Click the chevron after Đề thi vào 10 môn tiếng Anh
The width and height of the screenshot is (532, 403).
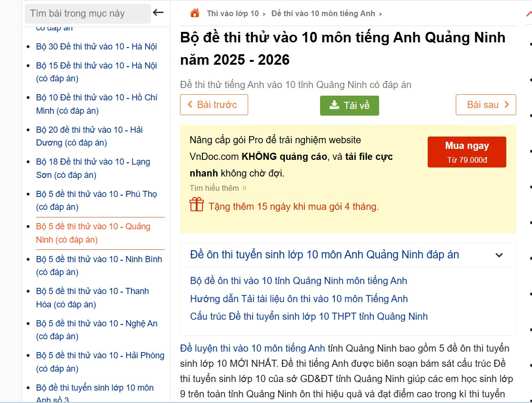click(x=379, y=13)
